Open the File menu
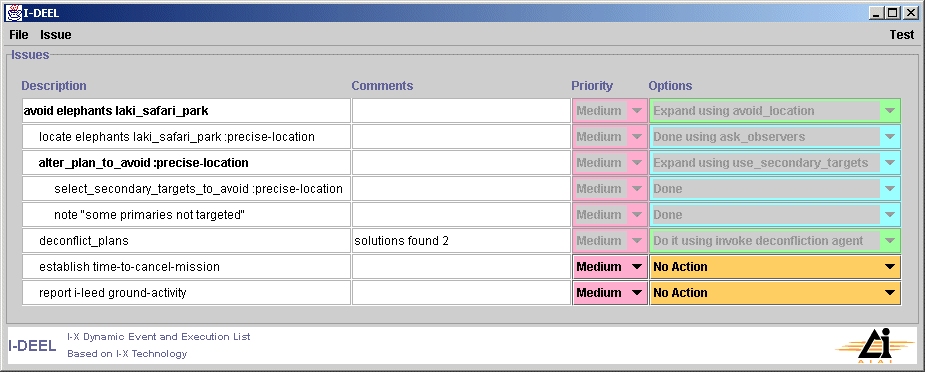 [x=19, y=35]
